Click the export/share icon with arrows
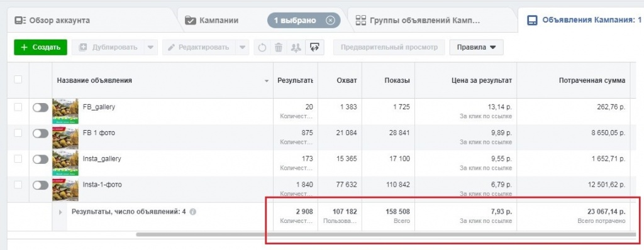Image resolution: width=644 pixels, height=250 pixels. [315, 48]
